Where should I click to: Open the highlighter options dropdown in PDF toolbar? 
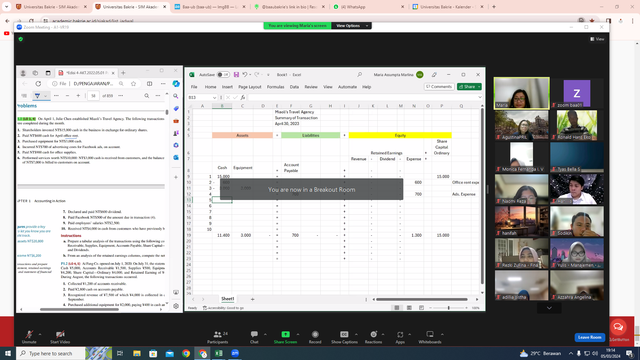point(45,96)
